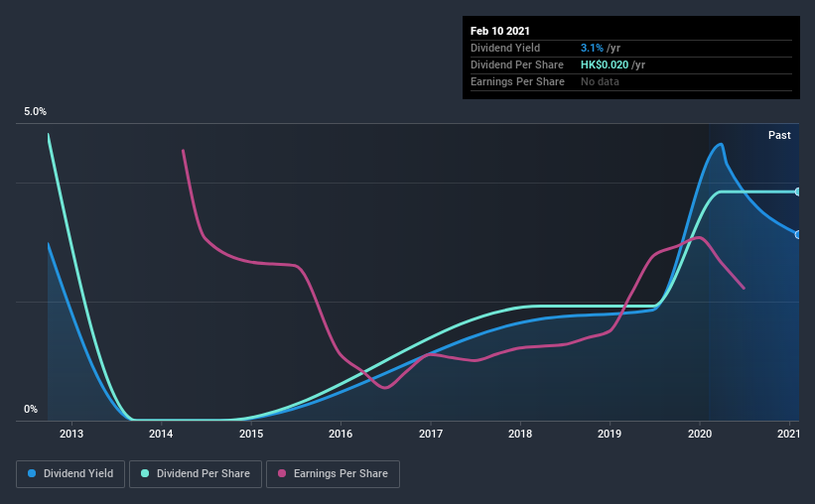Image resolution: width=815 pixels, height=504 pixels.
Task: Click the 5.0% y-axis label
Action: (36, 112)
